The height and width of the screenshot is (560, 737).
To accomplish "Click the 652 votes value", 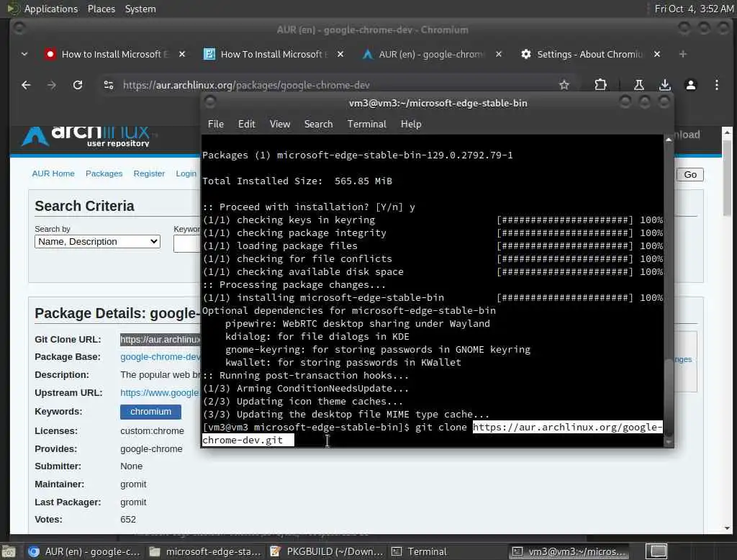I will coord(128,520).
